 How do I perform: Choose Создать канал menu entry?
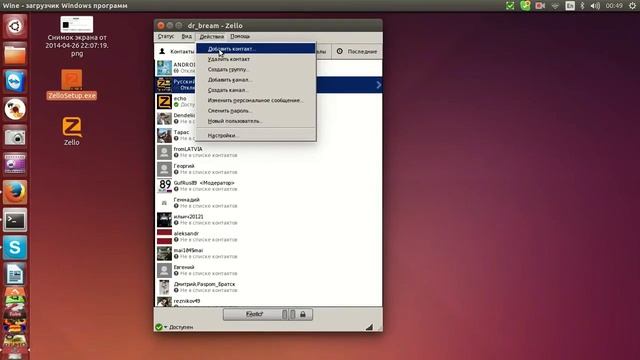click(256, 90)
